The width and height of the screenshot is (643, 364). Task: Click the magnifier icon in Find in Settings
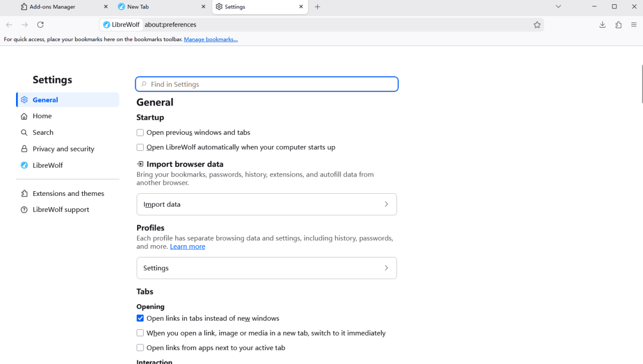click(x=144, y=84)
